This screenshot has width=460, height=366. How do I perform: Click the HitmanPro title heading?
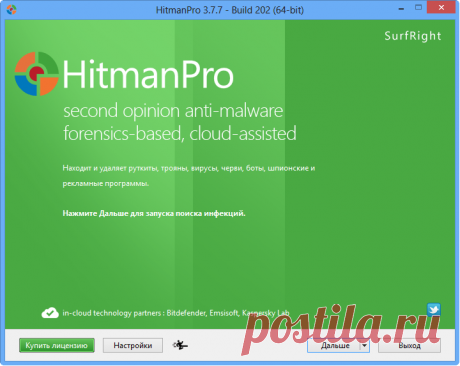pyautogui.click(x=148, y=75)
